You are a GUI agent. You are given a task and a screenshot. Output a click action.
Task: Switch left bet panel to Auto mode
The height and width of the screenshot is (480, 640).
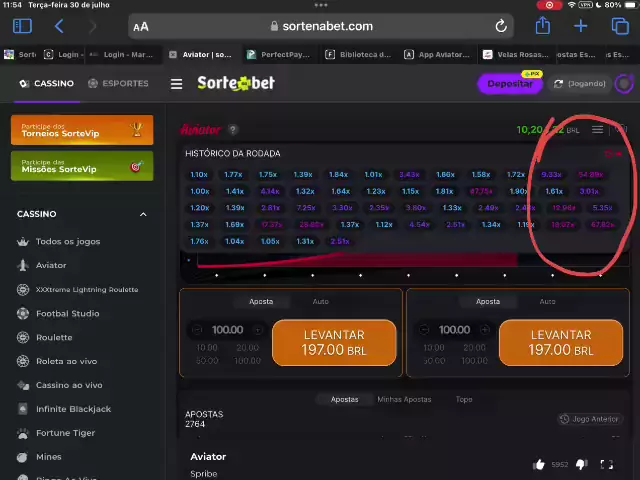320,301
